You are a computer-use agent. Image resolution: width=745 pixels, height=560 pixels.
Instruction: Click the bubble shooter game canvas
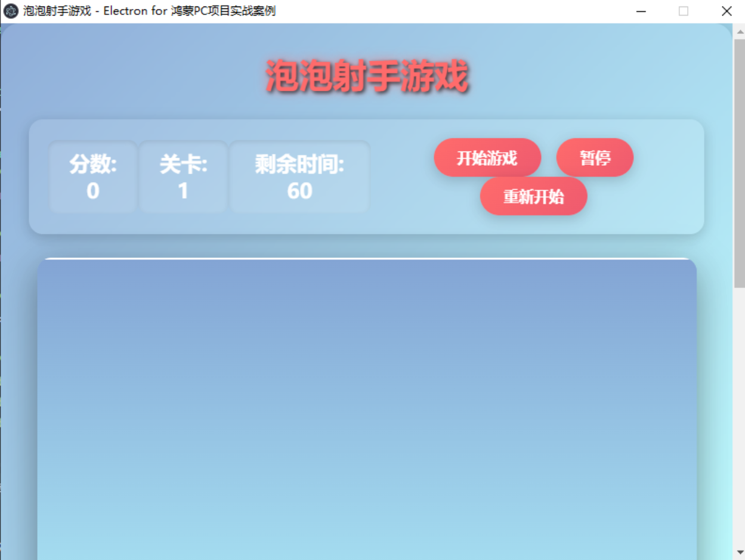tap(367, 409)
